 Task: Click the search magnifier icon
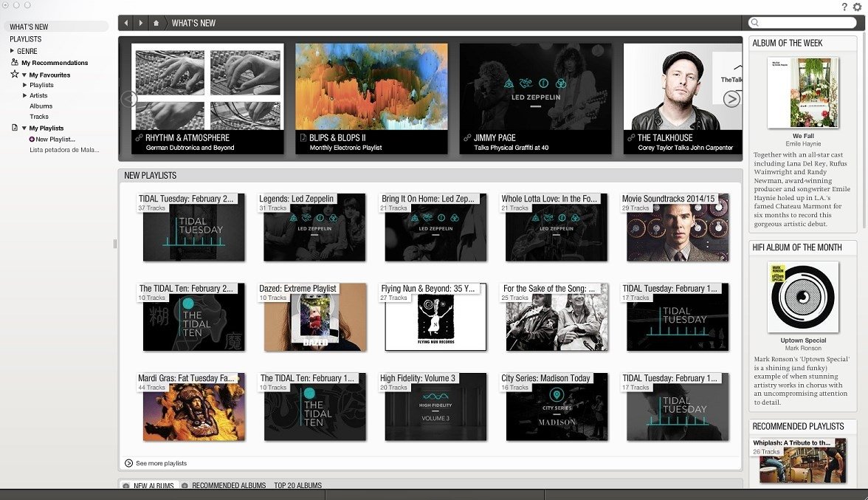tap(754, 23)
